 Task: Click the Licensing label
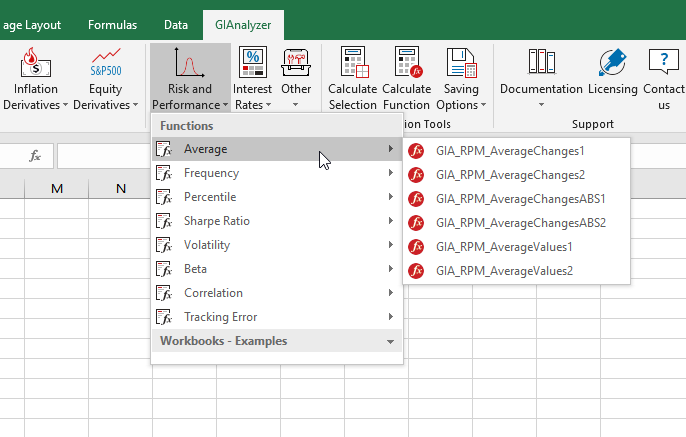613,89
